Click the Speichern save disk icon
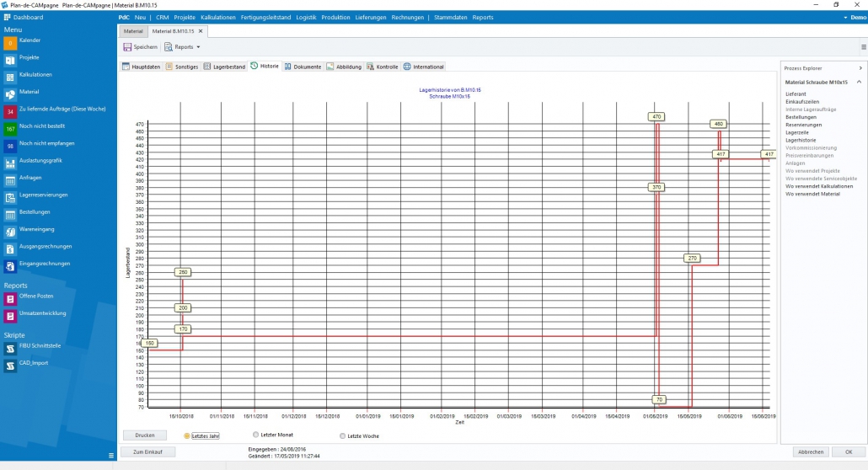Image resolution: width=868 pixels, height=470 pixels. (127, 47)
